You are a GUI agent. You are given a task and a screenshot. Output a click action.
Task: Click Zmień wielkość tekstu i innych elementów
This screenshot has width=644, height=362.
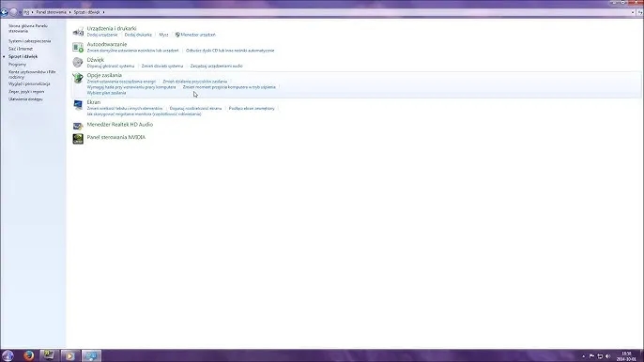click(125, 109)
